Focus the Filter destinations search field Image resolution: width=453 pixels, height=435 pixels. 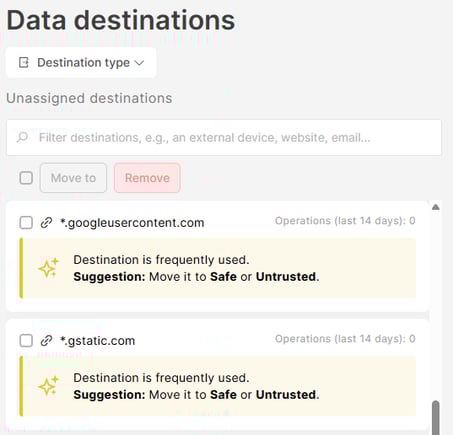(224, 137)
